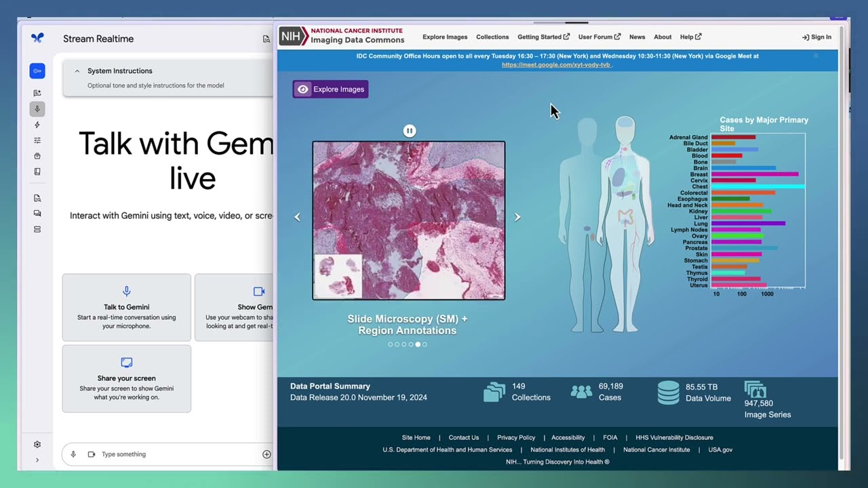The width and height of the screenshot is (868, 488).
Task: Open Getting Started external link
Action: 543,37
